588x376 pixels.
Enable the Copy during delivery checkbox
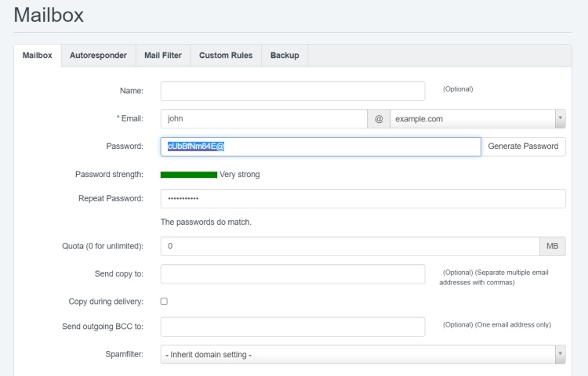click(x=164, y=301)
